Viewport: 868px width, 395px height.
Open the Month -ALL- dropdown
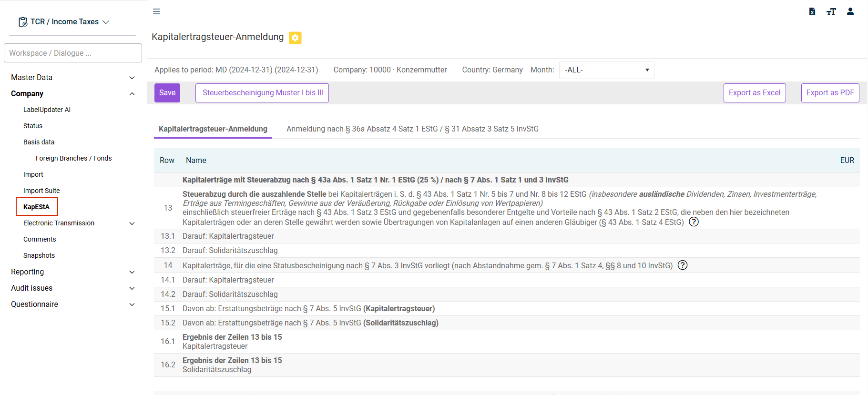[607, 70]
